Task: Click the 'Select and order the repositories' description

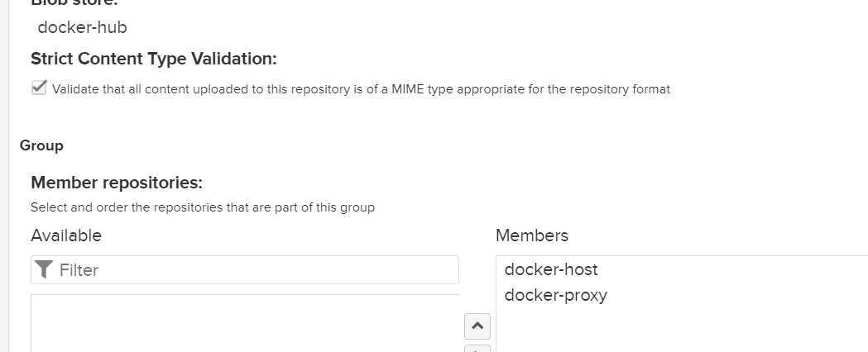Action: pos(203,207)
